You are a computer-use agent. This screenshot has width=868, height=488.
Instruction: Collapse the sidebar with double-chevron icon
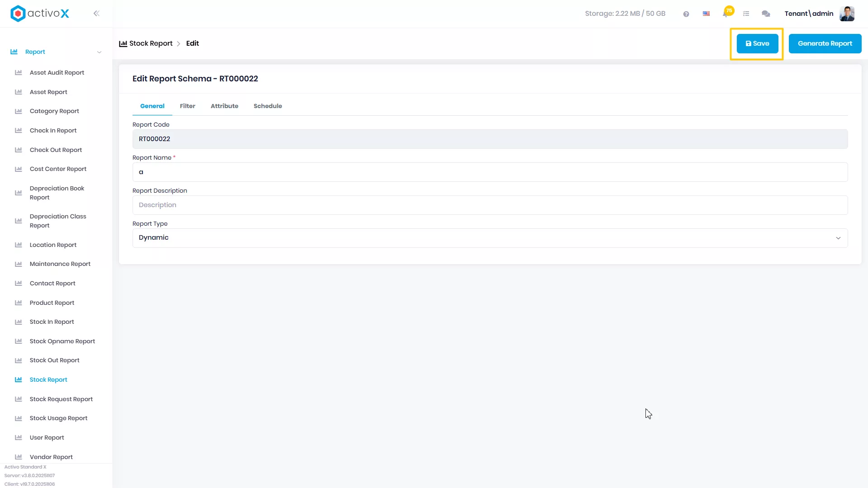tap(96, 14)
